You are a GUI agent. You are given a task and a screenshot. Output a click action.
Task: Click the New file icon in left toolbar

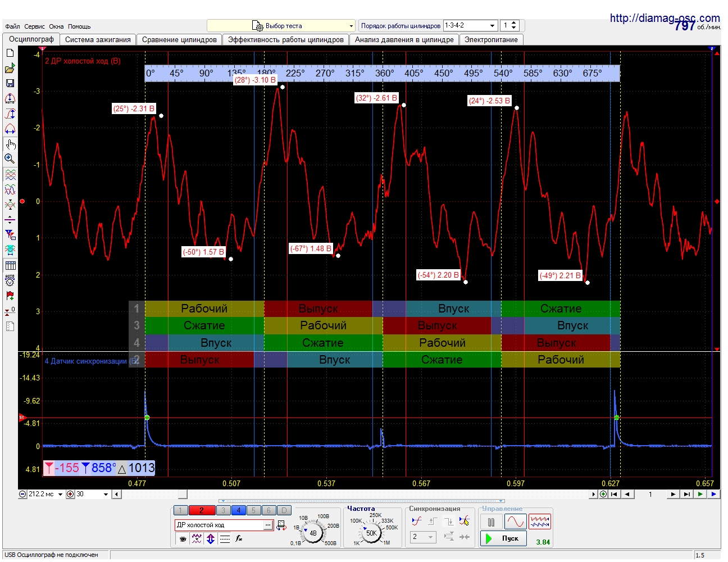click(10, 53)
